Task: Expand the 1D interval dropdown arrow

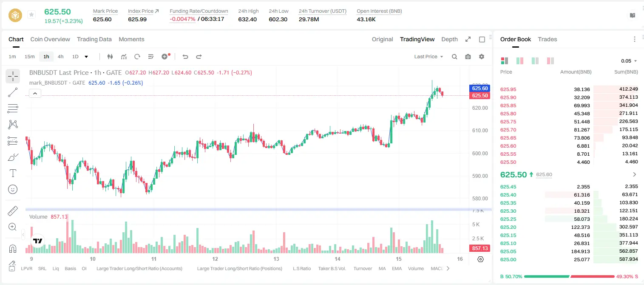Action: (86, 57)
